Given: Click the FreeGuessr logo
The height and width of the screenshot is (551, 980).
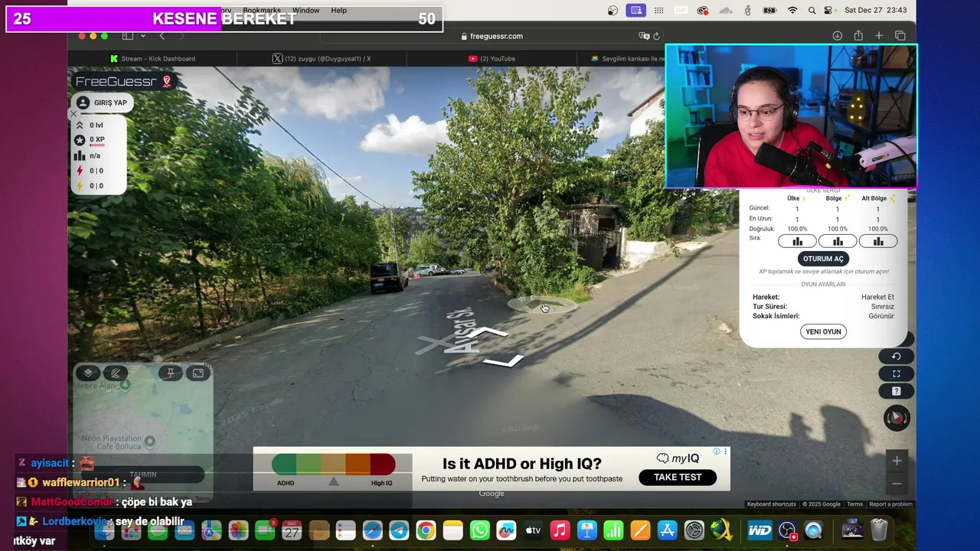Looking at the screenshot, I should pyautogui.click(x=123, y=81).
